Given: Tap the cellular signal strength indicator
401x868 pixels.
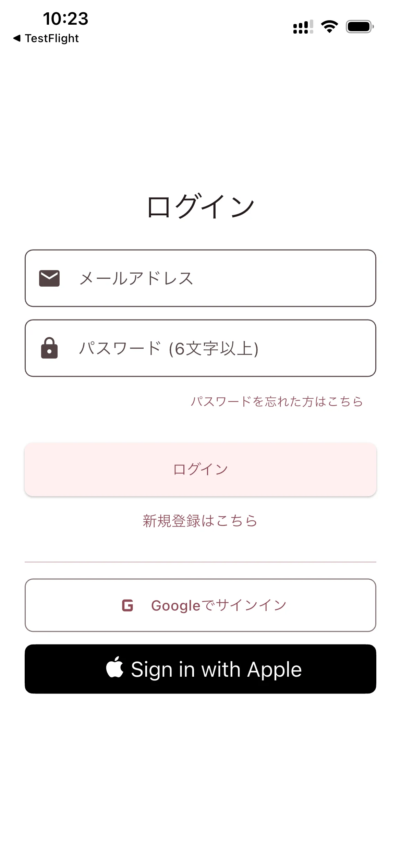Looking at the screenshot, I should coord(303,27).
